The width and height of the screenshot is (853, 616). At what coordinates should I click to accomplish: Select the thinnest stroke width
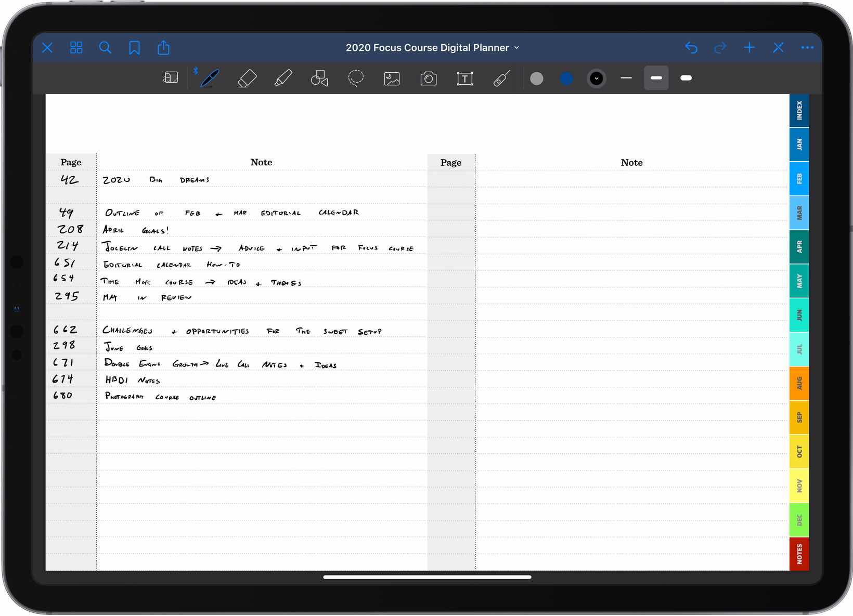coord(626,78)
